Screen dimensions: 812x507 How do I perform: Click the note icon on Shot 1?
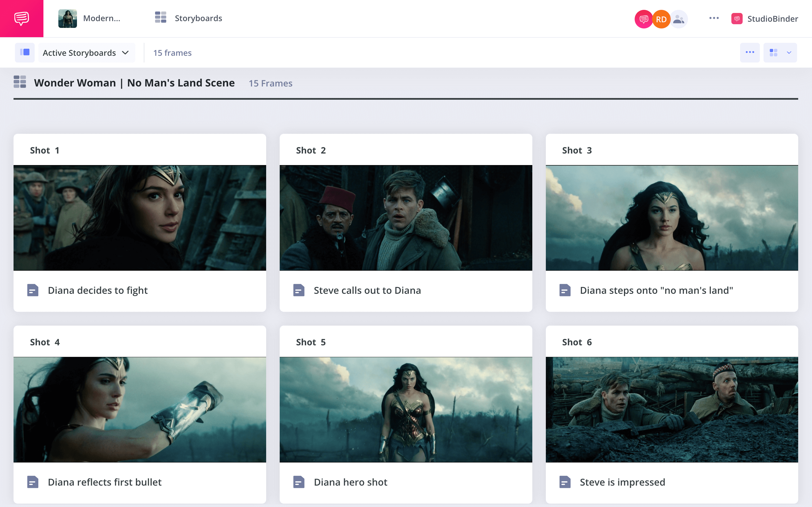[x=33, y=290]
